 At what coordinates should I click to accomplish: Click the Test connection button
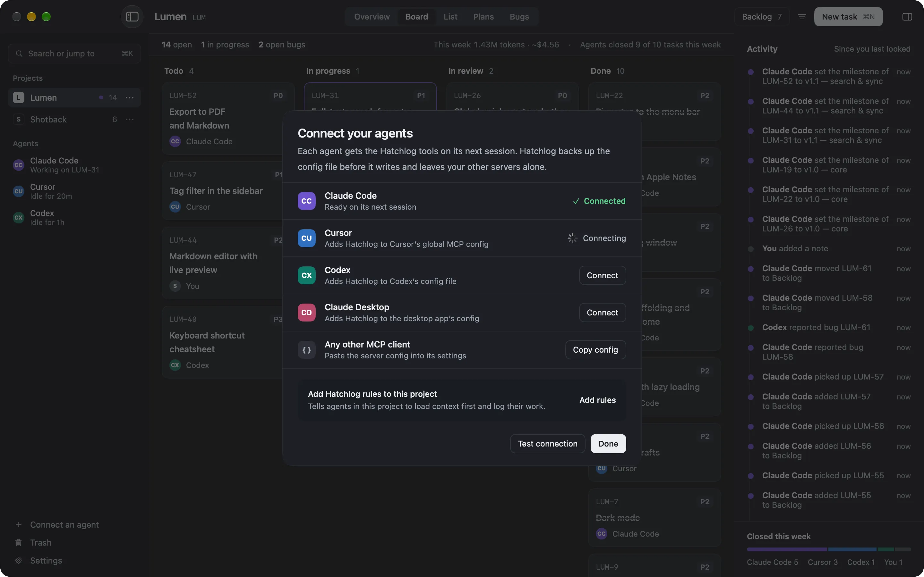click(x=548, y=444)
